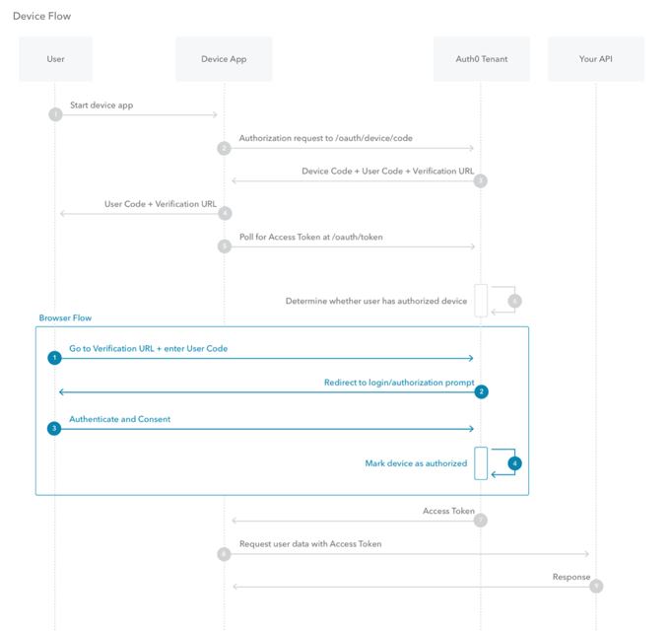
Task: Click "Authorization request to /oauth/device/code" label
Action: (x=326, y=138)
